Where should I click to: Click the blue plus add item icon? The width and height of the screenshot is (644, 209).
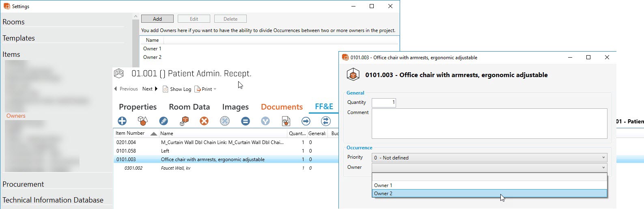coord(122,121)
